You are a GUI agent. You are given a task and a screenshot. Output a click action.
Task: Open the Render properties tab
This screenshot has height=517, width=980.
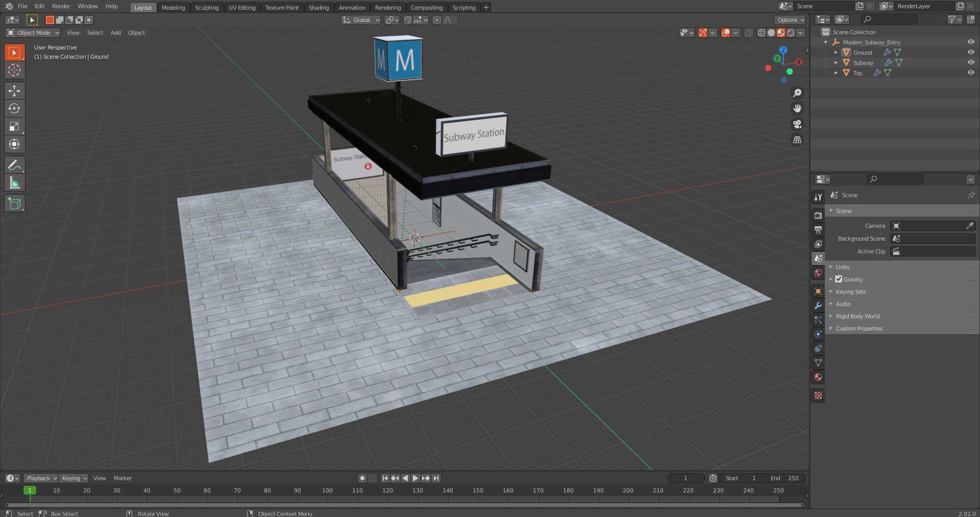pos(818,216)
